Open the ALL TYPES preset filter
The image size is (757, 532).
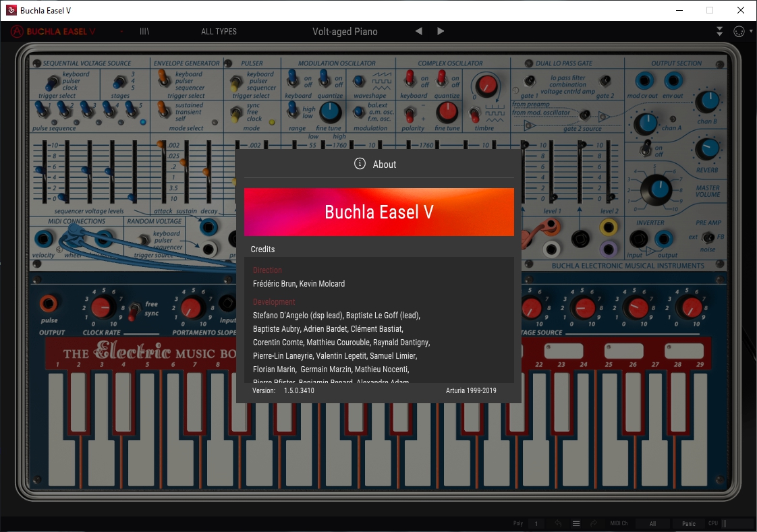click(219, 31)
